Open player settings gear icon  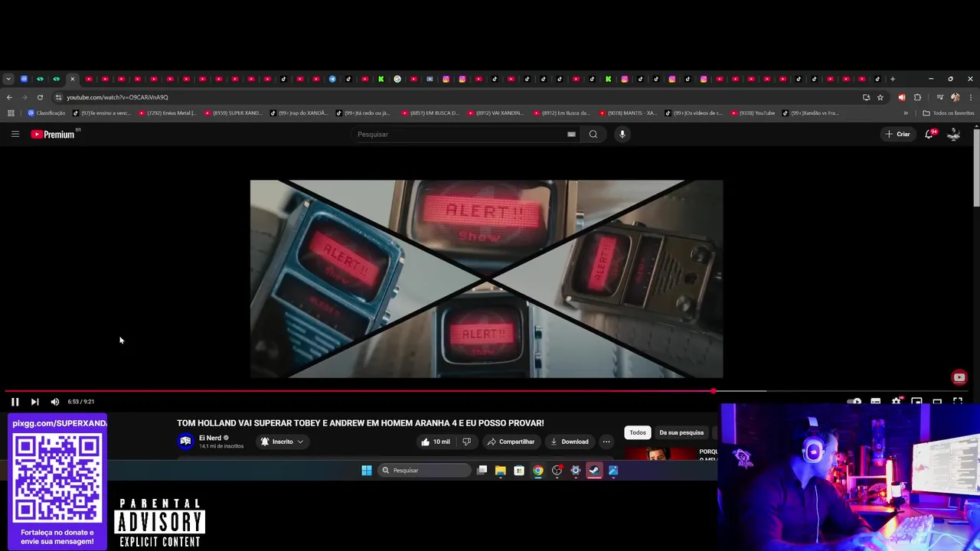click(x=896, y=401)
